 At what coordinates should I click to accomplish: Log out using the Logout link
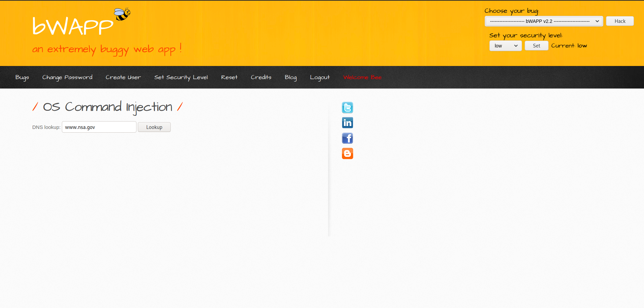click(x=320, y=77)
